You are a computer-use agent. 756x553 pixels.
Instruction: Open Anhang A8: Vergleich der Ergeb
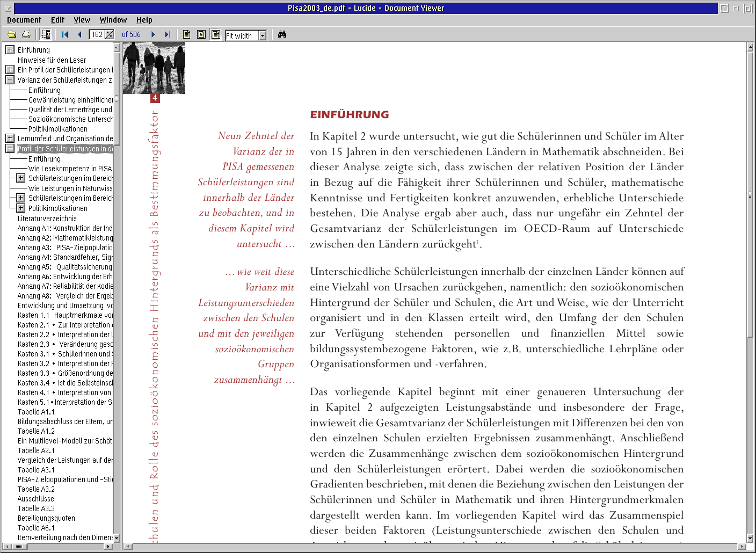point(65,296)
